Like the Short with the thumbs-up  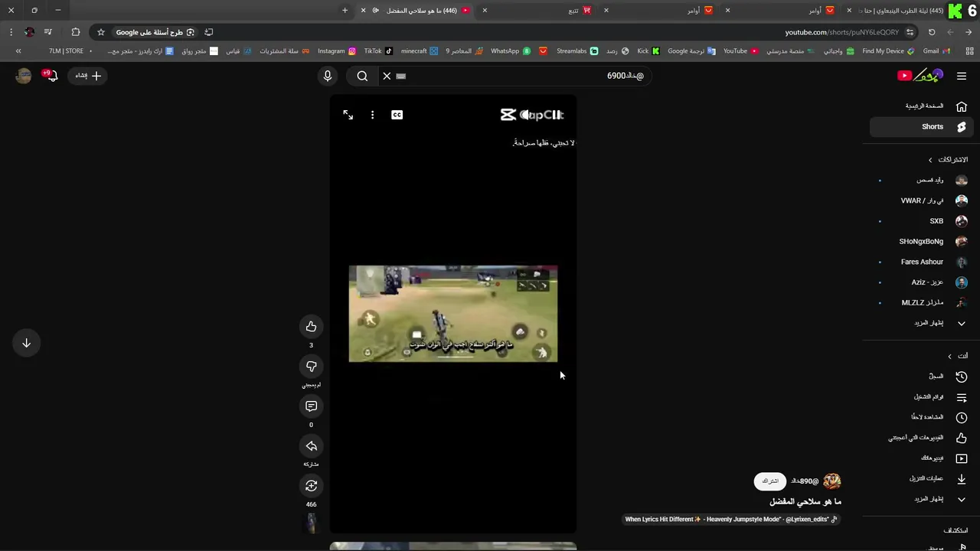pyautogui.click(x=311, y=327)
